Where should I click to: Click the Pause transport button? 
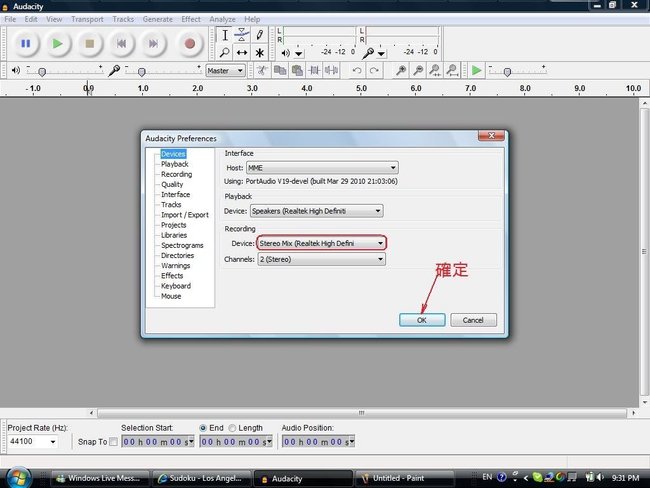(26, 44)
